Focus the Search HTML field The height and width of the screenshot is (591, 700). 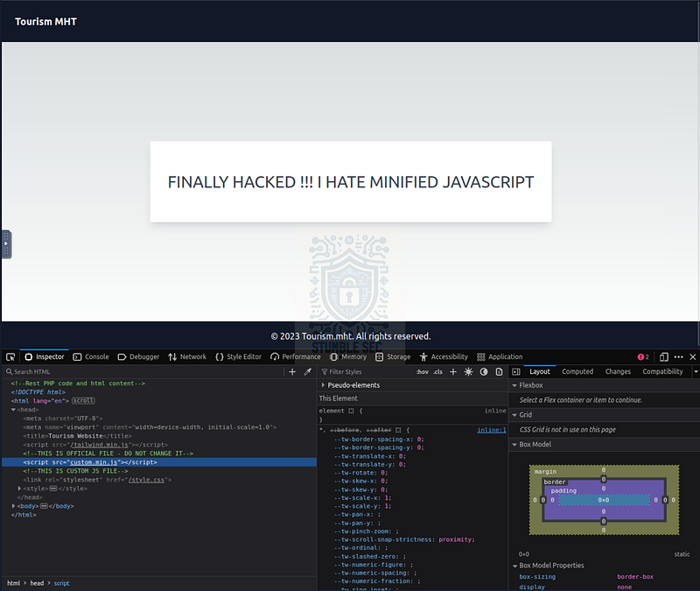click(143, 371)
